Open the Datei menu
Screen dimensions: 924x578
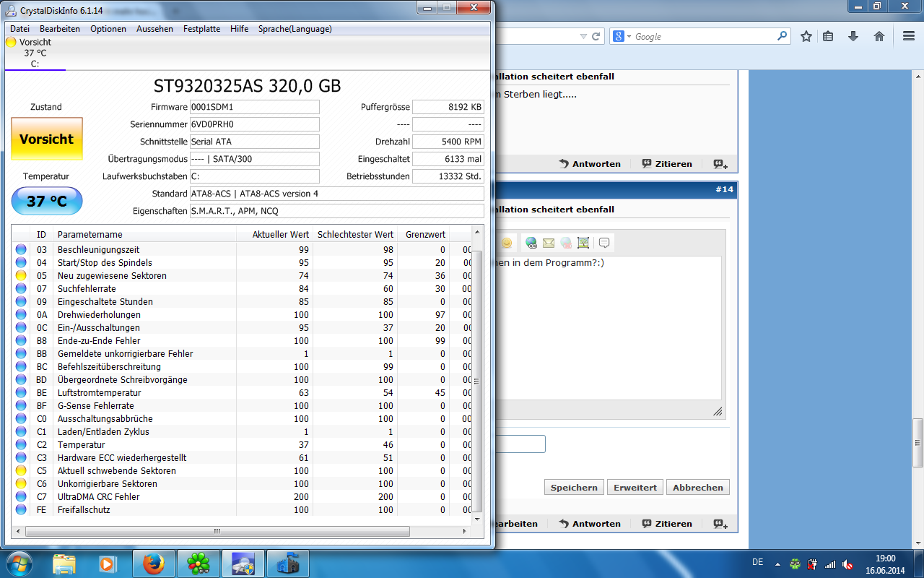pos(20,29)
